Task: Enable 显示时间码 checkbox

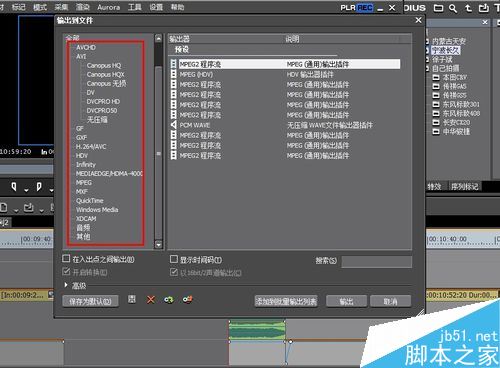Action: [174, 259]
